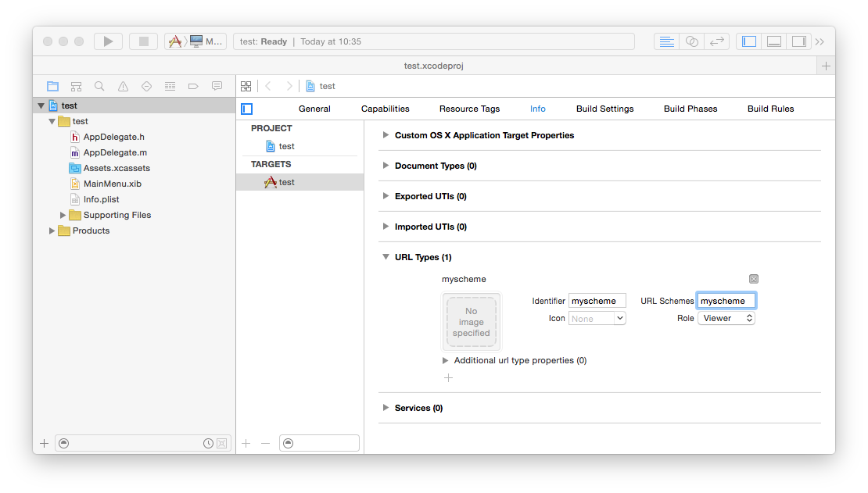Focus the URL Schemes text field
Viewport: 868px width, 493px height.
(726, 301)
